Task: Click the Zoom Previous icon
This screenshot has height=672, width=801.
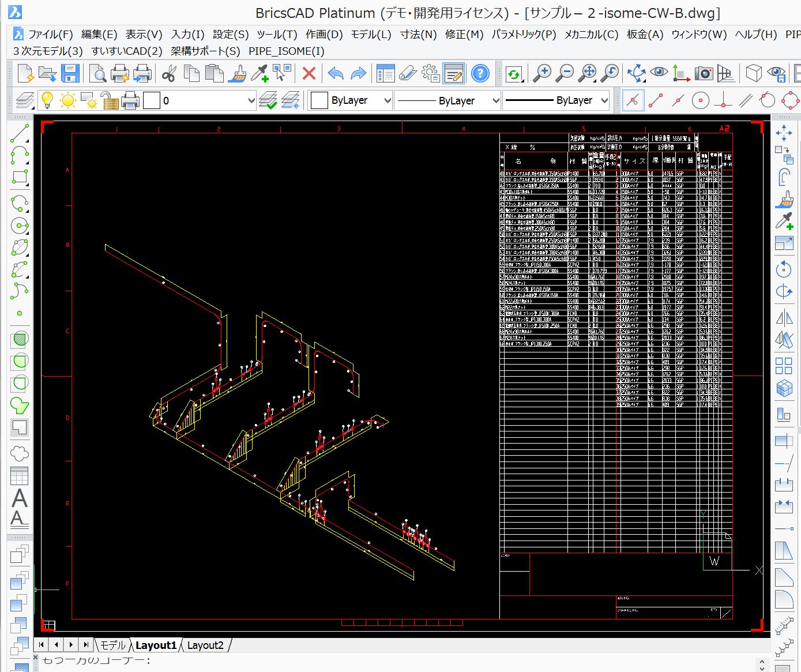Action: tap(610, 73)
